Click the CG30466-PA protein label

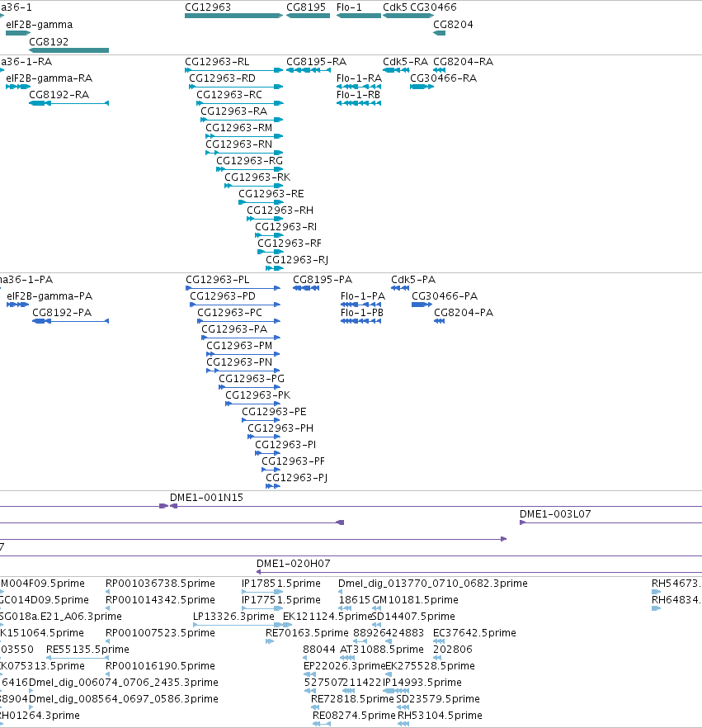coord(445,295)
